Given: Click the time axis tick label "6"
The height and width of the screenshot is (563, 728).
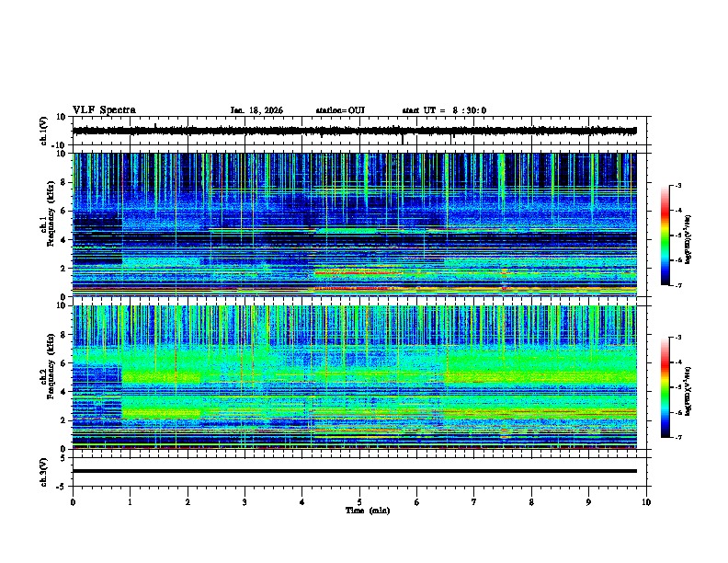Looking at the screenshot, I should pyautogui.click(x=417, y=502).
